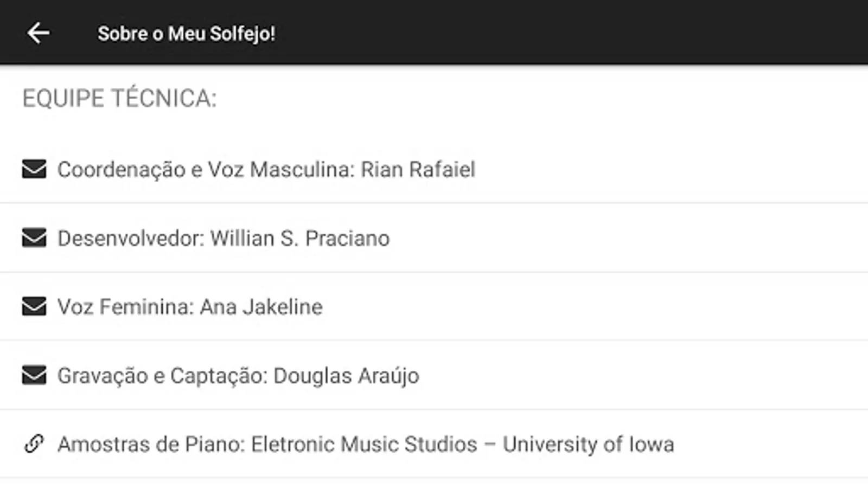
Task: Select the name "Ana Jakeline"
Action: (x=261, y=307)
